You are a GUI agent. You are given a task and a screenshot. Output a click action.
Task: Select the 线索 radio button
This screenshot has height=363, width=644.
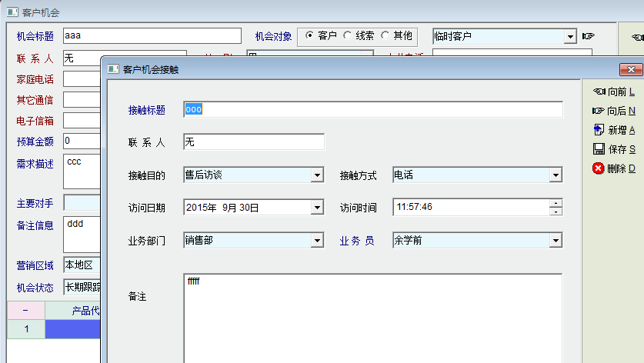[348, 36]
